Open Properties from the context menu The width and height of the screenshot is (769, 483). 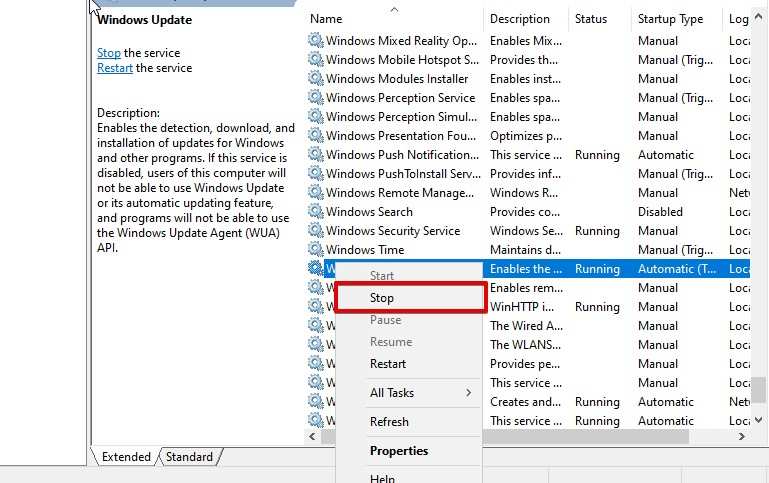point(399,451)
